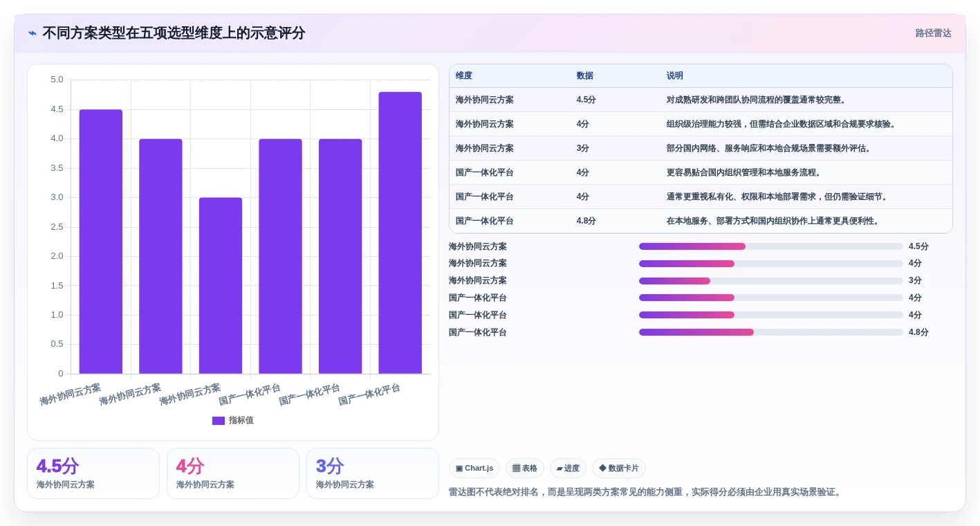Click the 海外协同云方案 caption under the 3分 card

[345, 484]
